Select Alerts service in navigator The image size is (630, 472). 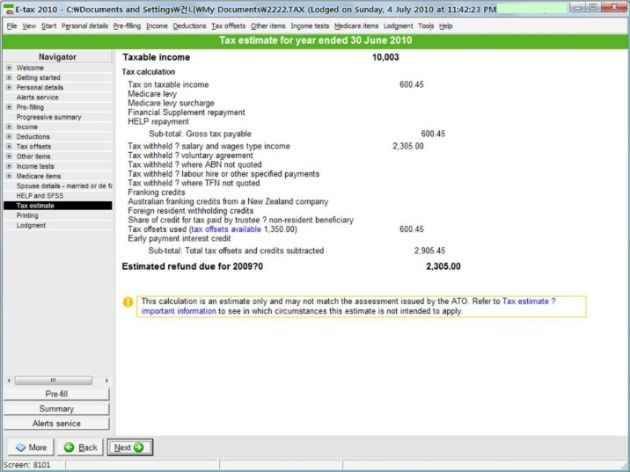pyautogui.click(x=37, y=97)
